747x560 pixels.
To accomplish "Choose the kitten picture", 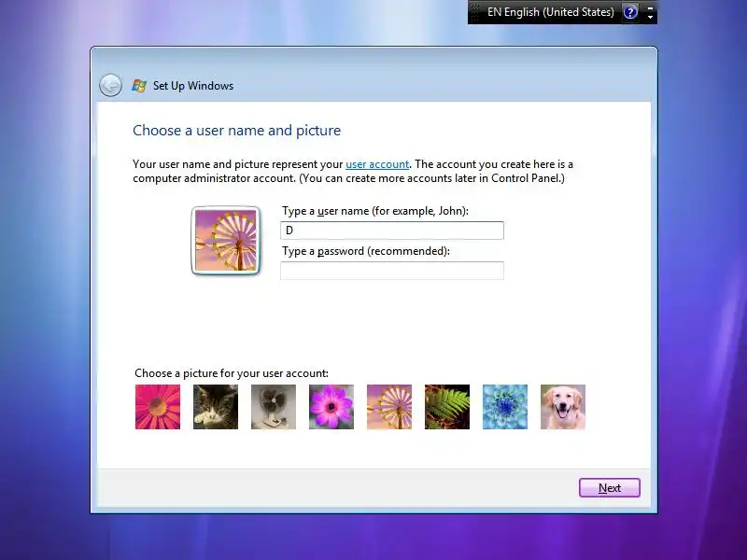I will coord(216,407).
